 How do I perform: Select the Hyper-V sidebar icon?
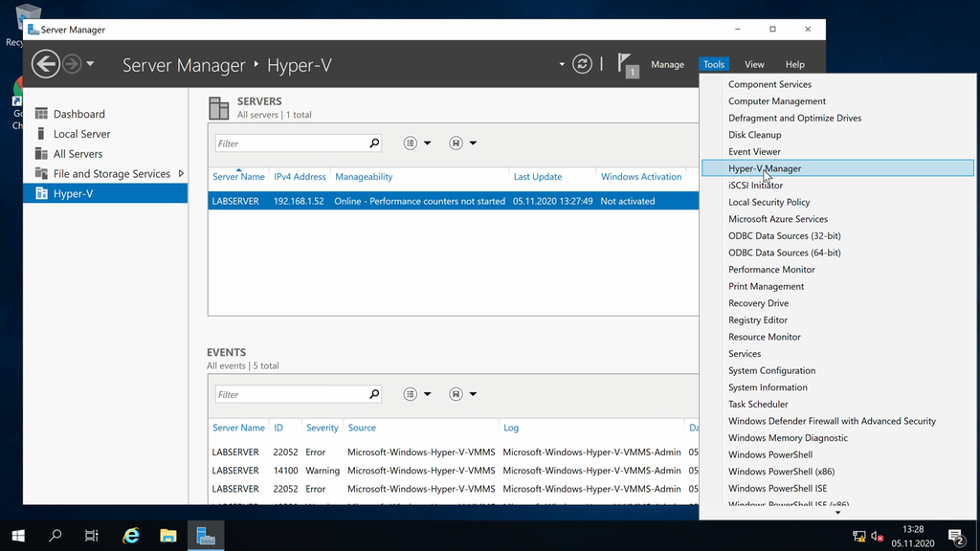click(39, 193)
